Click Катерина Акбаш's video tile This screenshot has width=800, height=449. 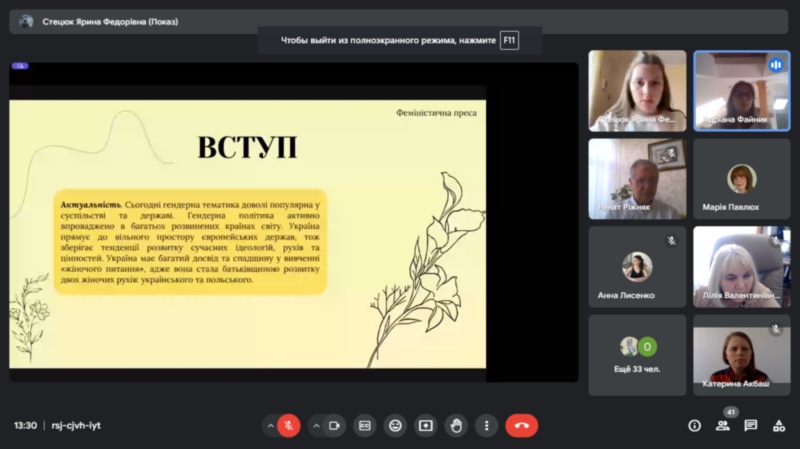[741, 355]
